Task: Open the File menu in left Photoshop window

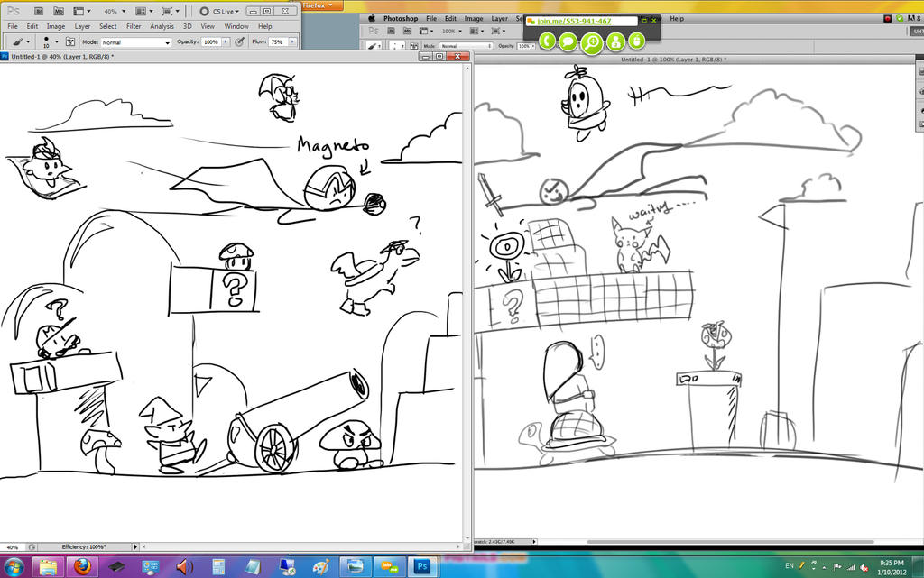Action: coord(13,26)
